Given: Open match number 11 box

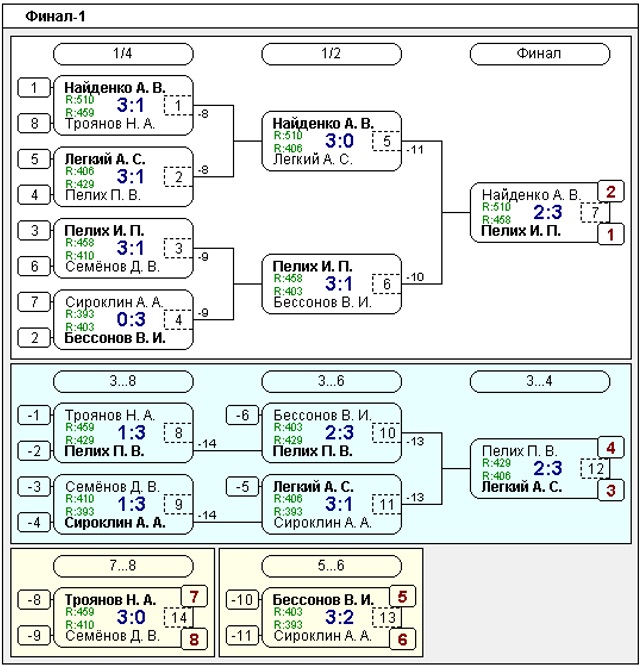Looking at the screenshot, I should pyautogui.click(x=387, y=504).
